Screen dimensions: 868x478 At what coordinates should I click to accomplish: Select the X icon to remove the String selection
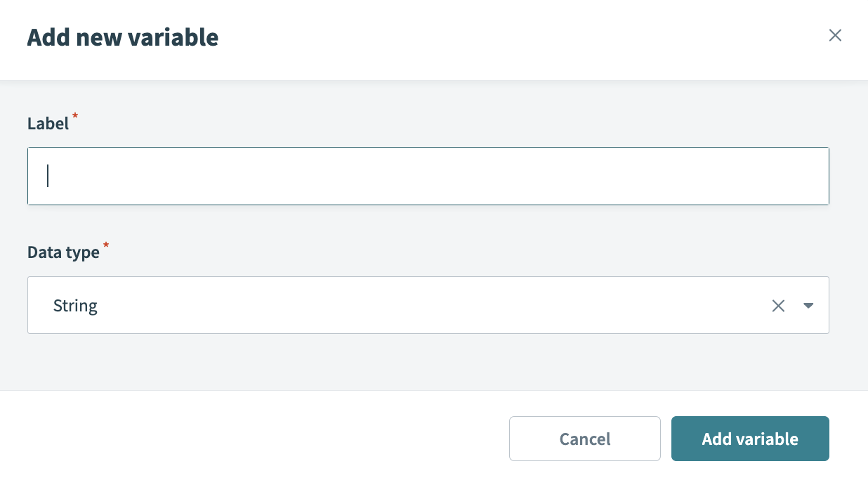(778, 305)
